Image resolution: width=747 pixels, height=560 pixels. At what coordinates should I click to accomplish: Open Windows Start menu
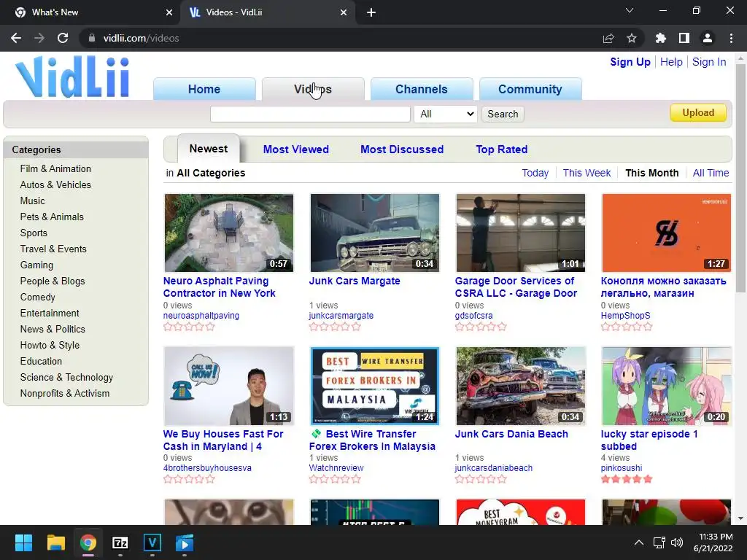click(x=23, y=542)
